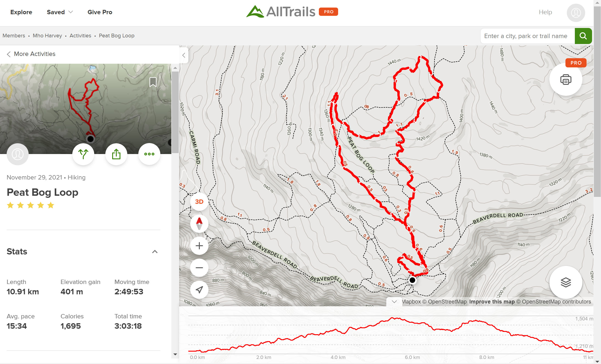601x364 pixels.
Task: Open the Give Pro menu item
Action: click(x=100, y=12)
